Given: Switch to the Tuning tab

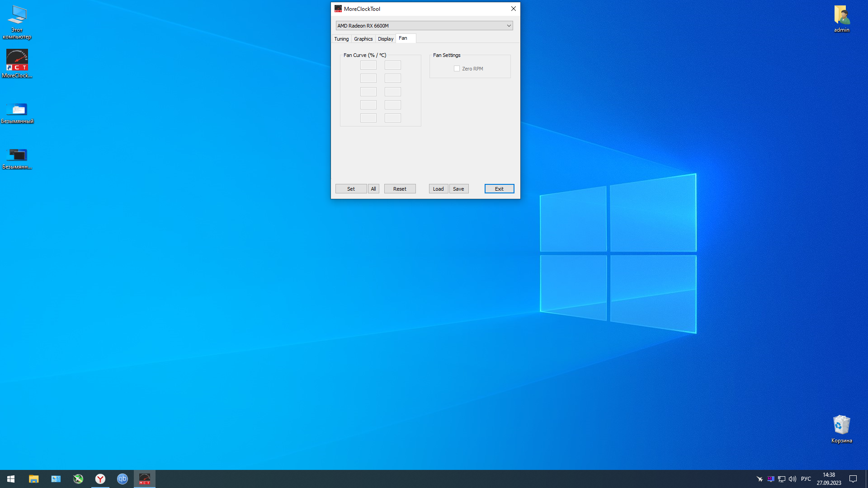Looking at the screenshot, I should point(341,39).
